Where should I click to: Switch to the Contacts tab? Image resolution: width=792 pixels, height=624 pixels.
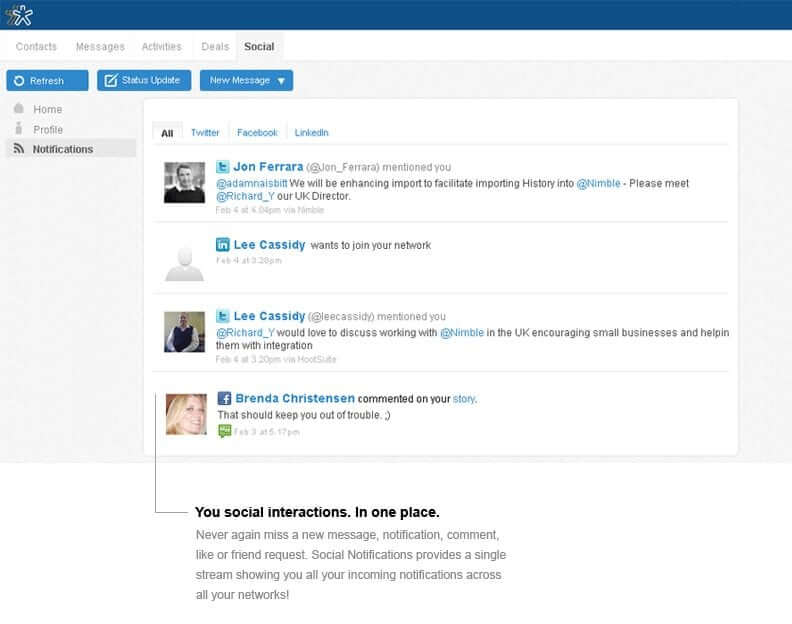click(36, 46)
